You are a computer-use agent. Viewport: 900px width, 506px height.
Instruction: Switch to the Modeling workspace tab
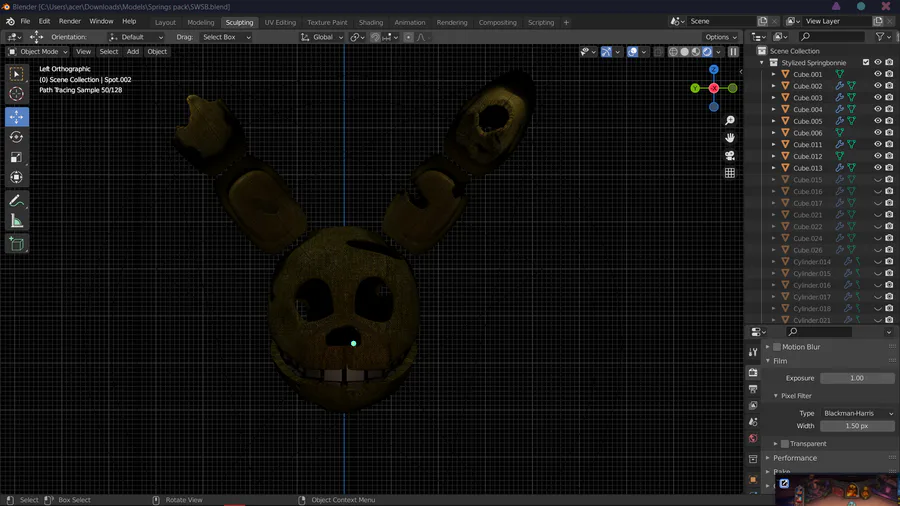coord(200,22)
